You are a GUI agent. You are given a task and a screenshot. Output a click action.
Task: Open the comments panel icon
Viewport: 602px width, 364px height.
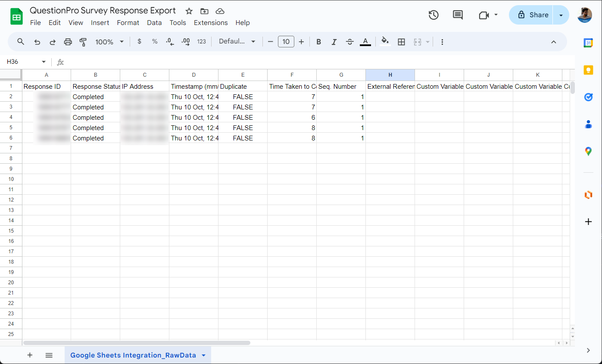click(x=458, y=15)
